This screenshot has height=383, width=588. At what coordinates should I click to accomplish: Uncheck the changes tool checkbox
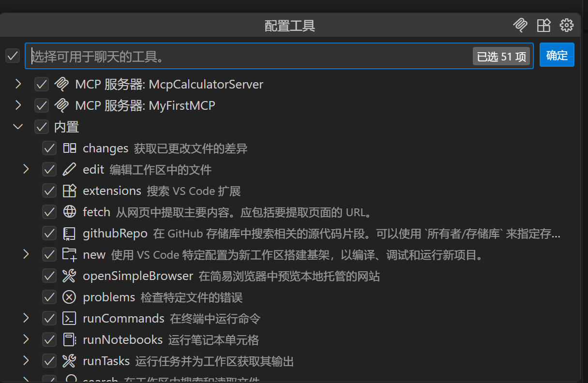[49, 148]
